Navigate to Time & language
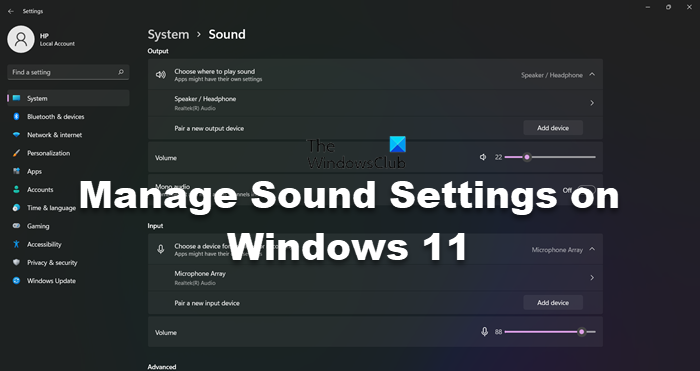The image size is (700, 371). pyautogui.click(x=68, y=208)
